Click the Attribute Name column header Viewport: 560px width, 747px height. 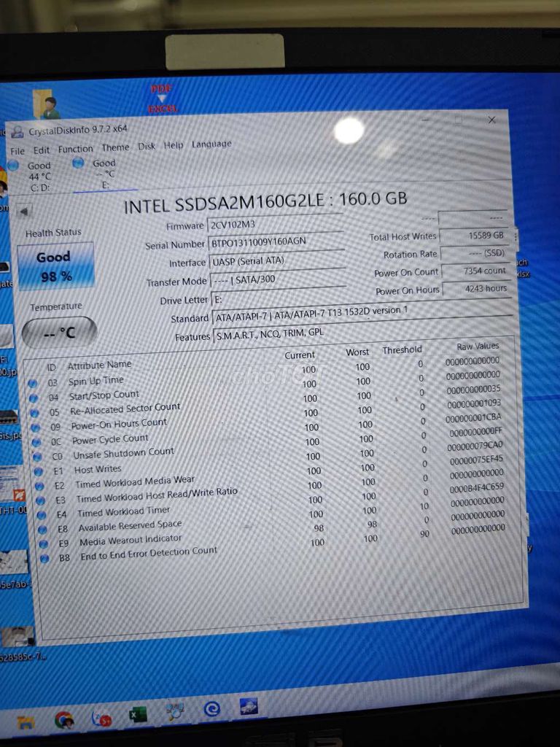(x=99, y=365)
